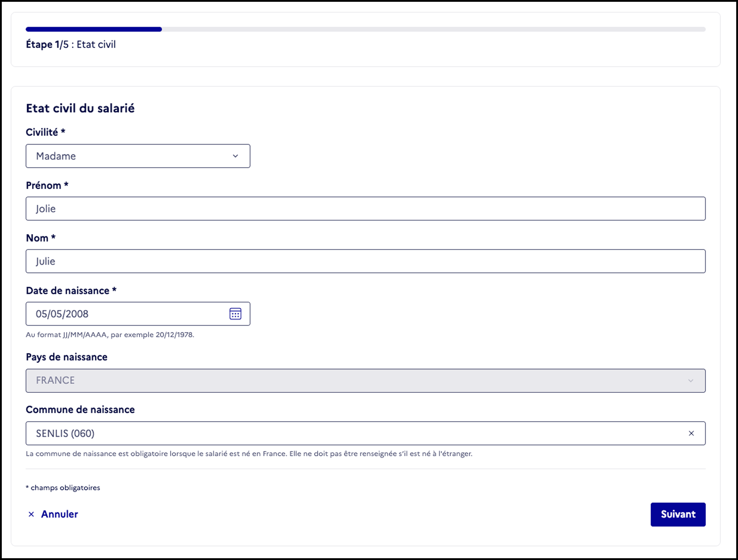Click the Suivant button
Viewport: 738px width, 560px height.
pos(678,514)
